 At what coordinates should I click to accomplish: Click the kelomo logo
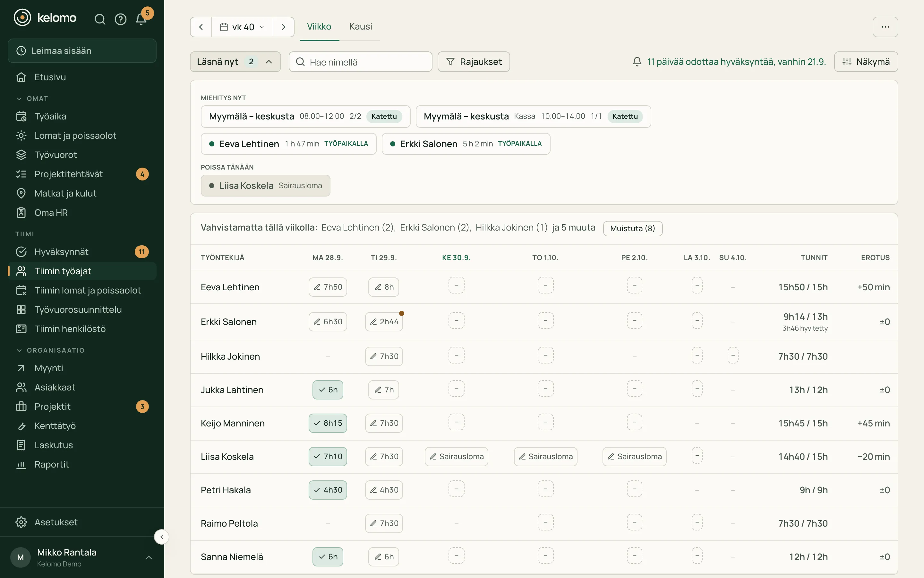pos(45,18)
